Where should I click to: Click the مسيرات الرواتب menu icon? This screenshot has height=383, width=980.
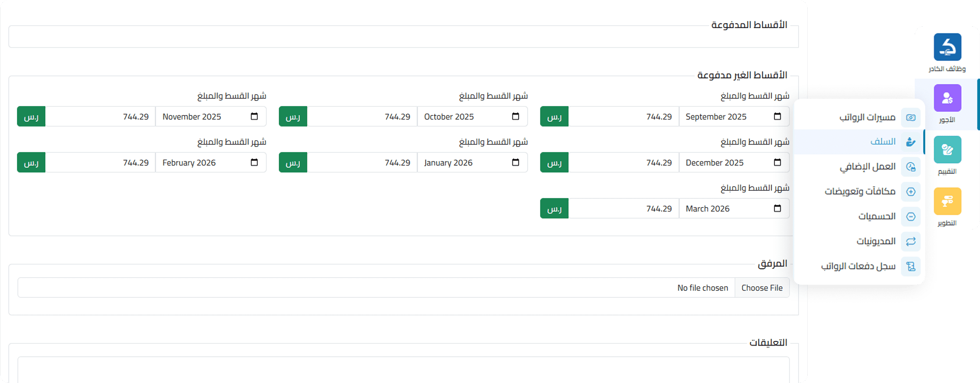910,118
